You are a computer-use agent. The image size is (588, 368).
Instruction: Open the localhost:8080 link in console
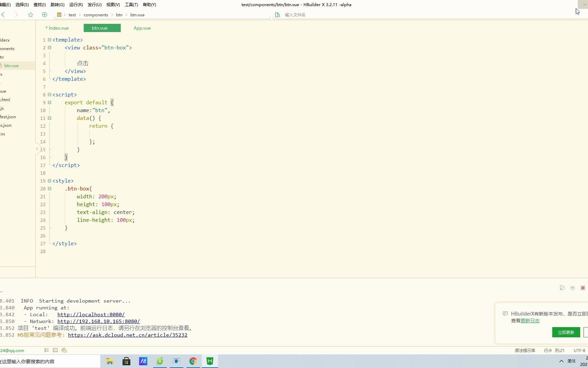point(91,315)
